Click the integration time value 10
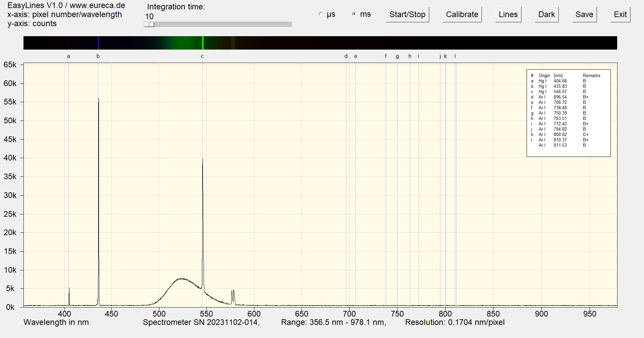This screenshot has width=644, height=338. click(149, 16)
